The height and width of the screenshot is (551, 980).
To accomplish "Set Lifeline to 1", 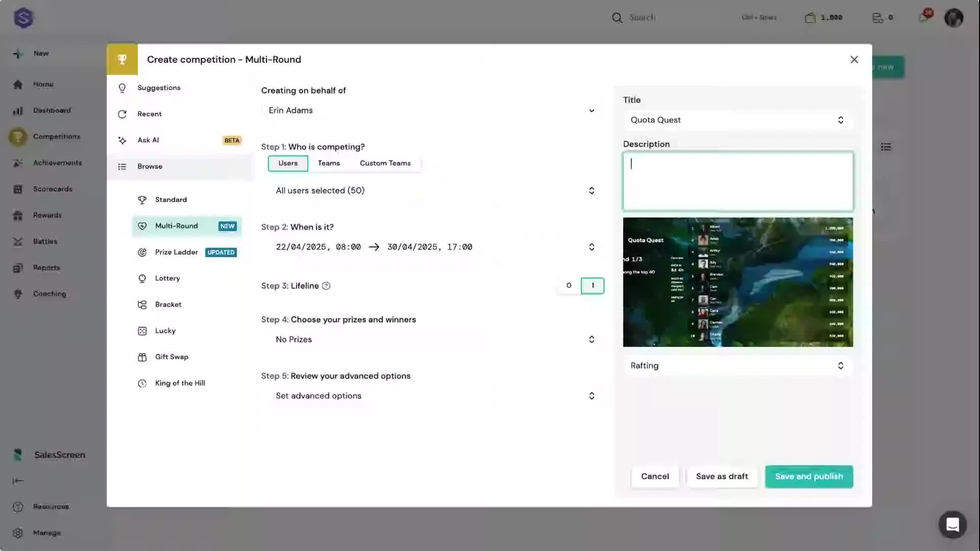I will (x=593, y=286).
